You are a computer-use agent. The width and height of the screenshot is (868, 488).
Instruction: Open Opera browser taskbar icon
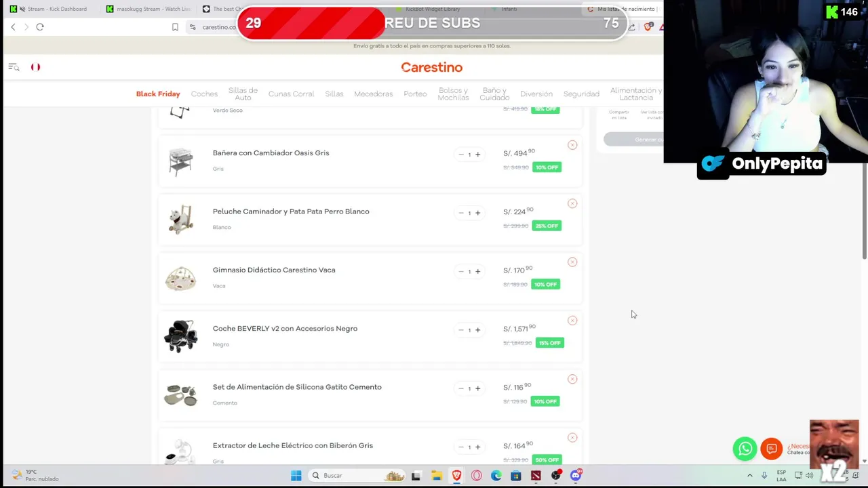tap(477, 476)
